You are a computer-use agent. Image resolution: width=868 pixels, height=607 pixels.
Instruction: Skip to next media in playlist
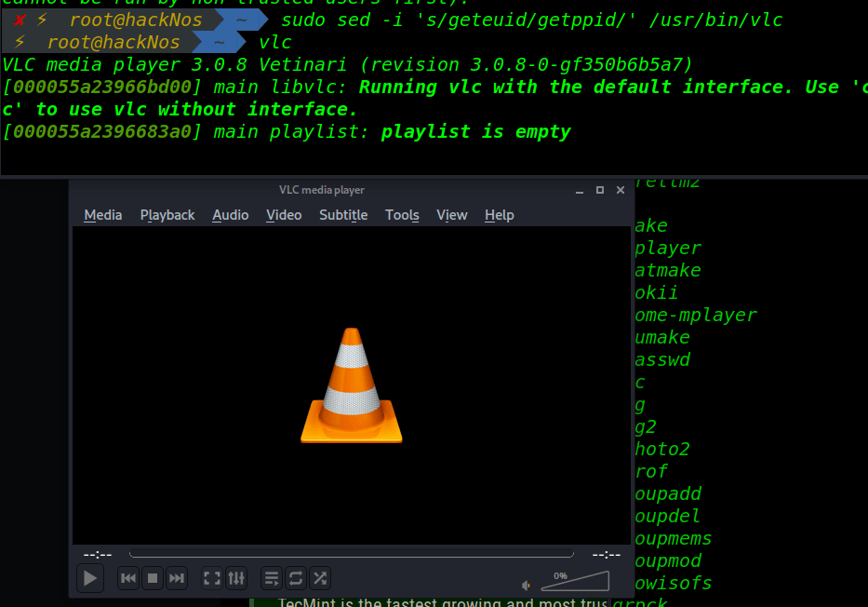coord(177,578)
